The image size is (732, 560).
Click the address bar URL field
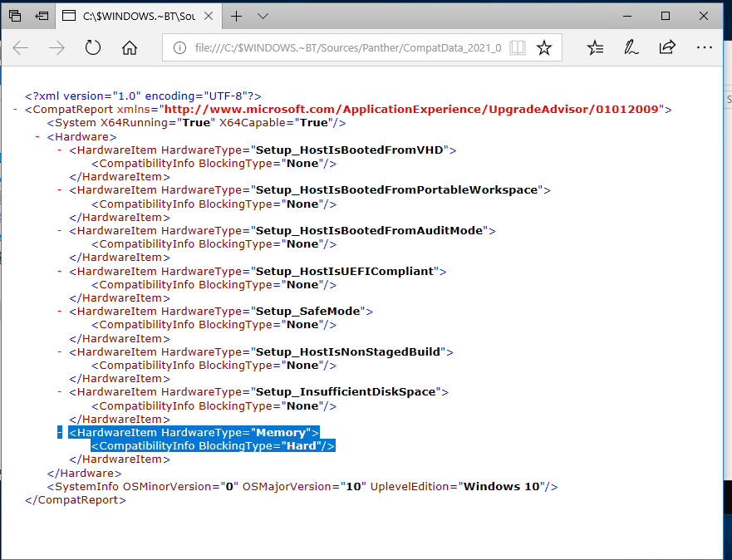point(348,47)
